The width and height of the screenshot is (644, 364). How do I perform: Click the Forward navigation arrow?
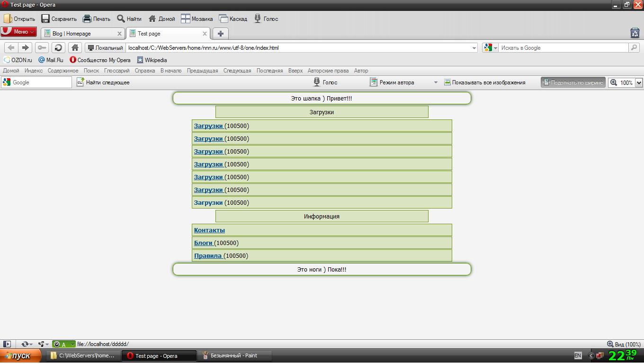click(26, 47)
